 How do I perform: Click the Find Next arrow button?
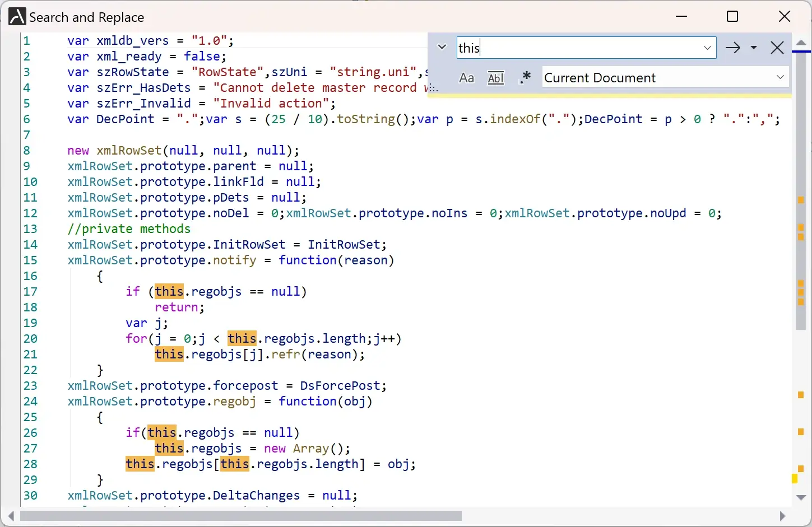(x=732, y=48)
